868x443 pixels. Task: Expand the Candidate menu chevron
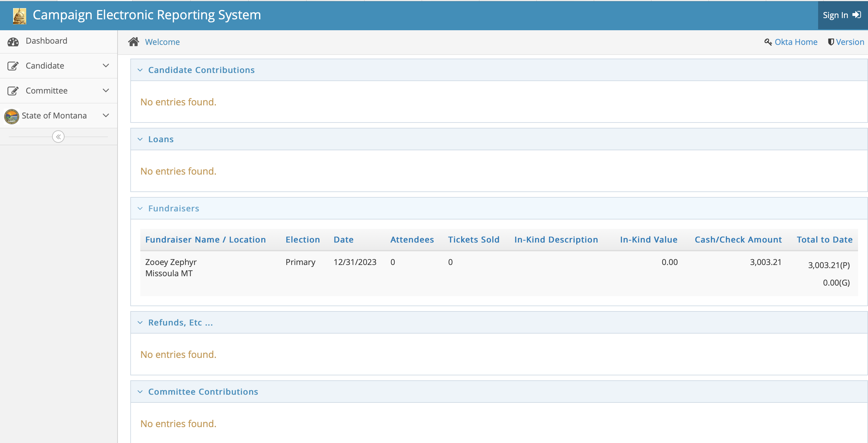click(x=106, y=66)
